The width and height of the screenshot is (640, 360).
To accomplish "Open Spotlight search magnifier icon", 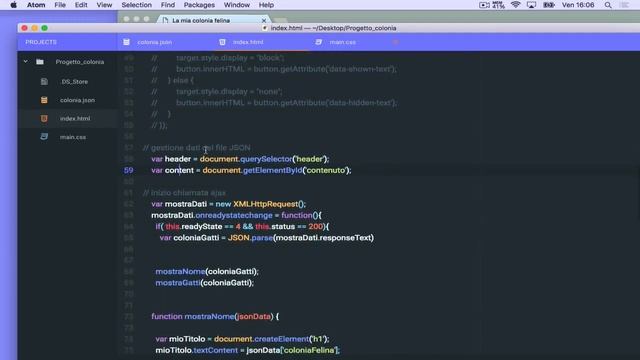I will coord(608,5).
